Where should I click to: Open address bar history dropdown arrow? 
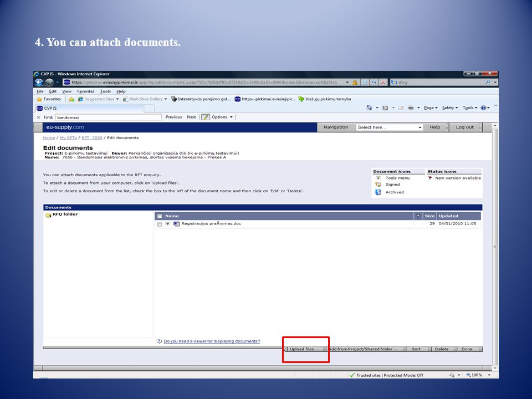[347, 82]
